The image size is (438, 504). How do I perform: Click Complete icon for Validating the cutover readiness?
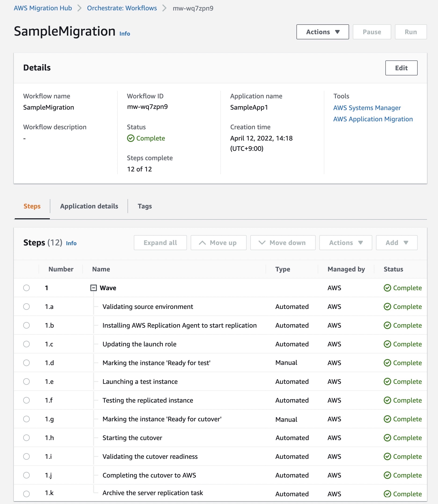click(387, 456)
